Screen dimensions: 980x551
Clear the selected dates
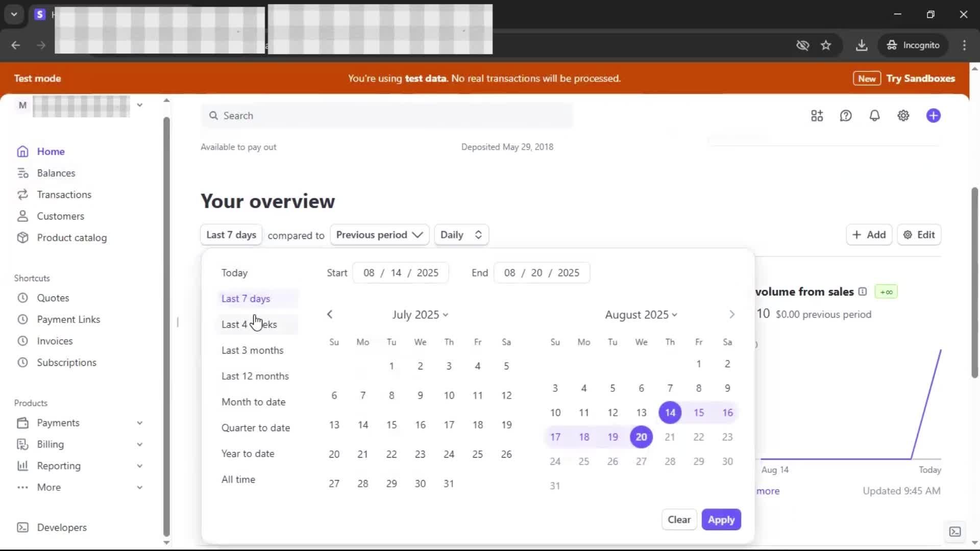[679, 520]
